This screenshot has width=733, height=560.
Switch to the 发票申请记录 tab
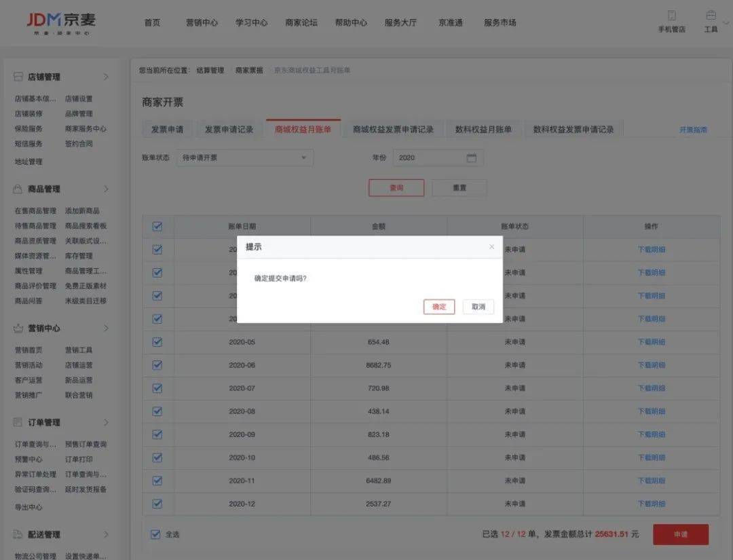pyautogui.click(x=229, y=130)
